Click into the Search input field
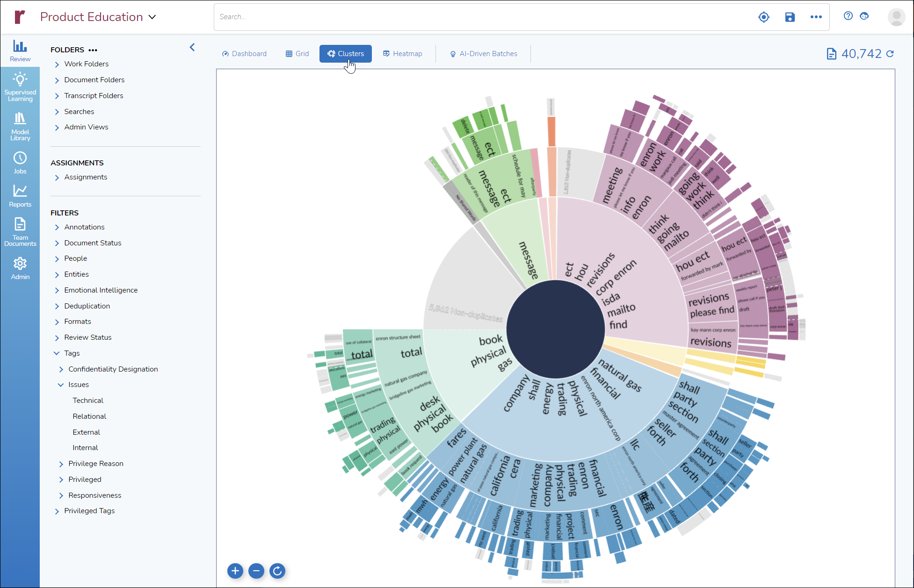 pos(468,17)
